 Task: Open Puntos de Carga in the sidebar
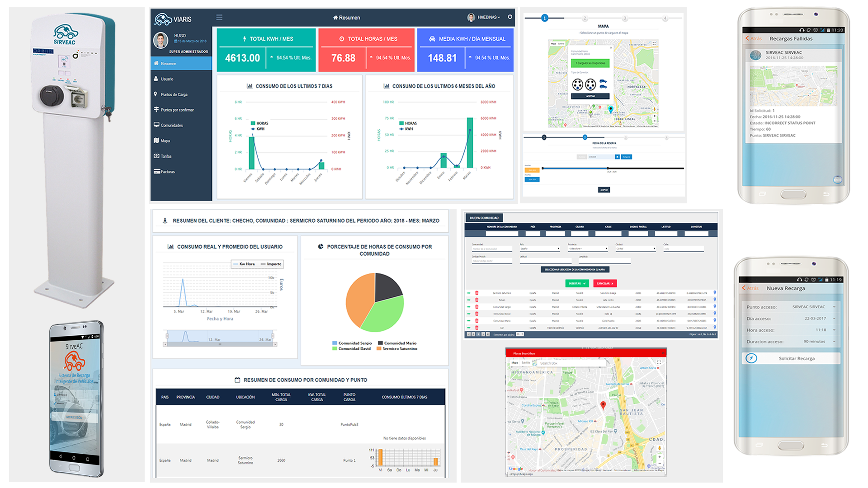point(174,94)
